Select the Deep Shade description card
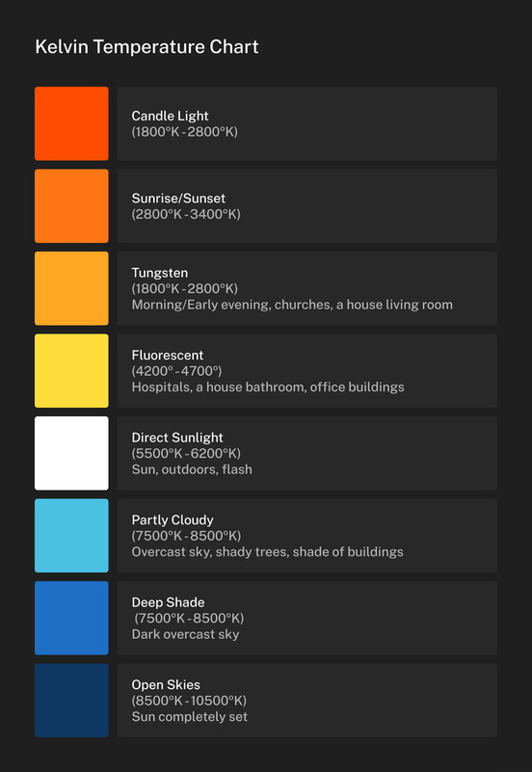The image size is (532, 772). coord(307,618)
